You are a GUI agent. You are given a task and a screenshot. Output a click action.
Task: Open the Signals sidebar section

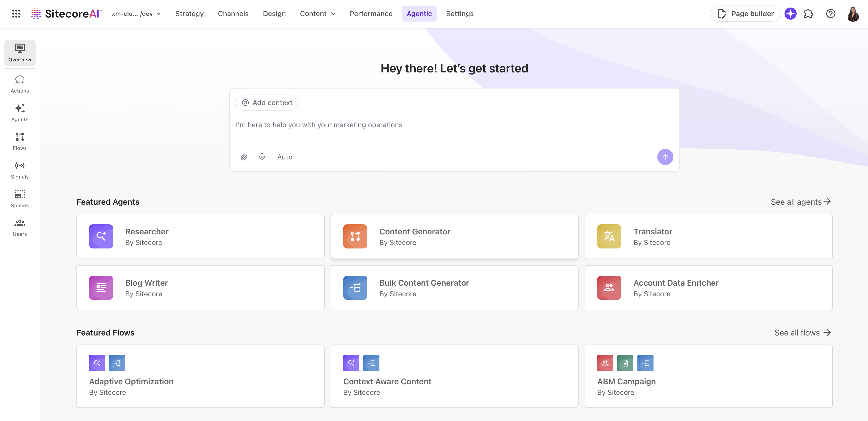click(20, 170)
